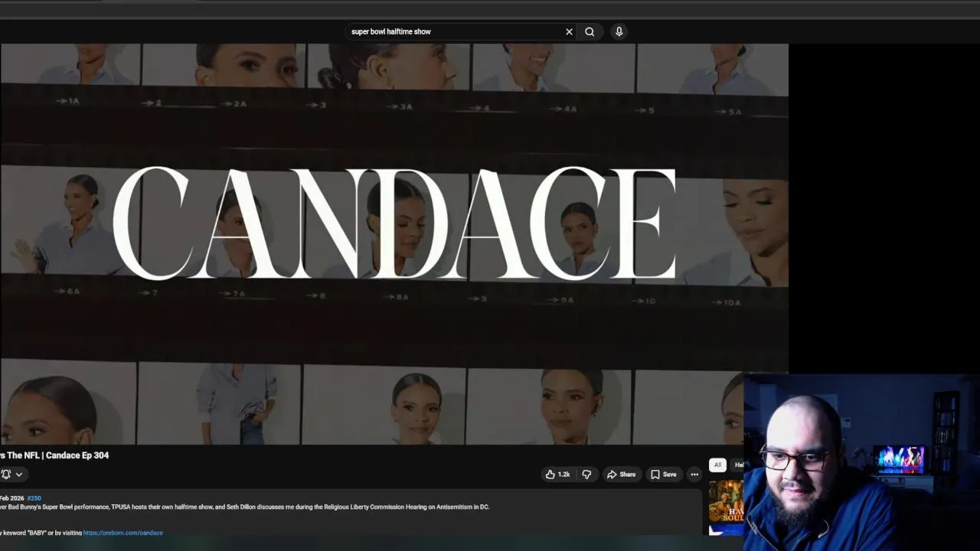Open the three-dot more actions menu
Screen dimensions: 980x551
(x=694, y=474)
